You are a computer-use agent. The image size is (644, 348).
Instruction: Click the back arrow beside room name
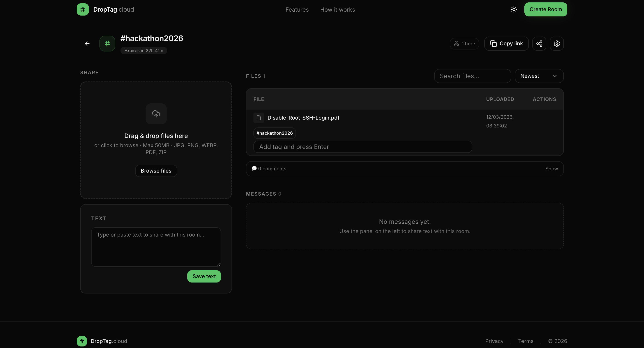pos(87,44)
